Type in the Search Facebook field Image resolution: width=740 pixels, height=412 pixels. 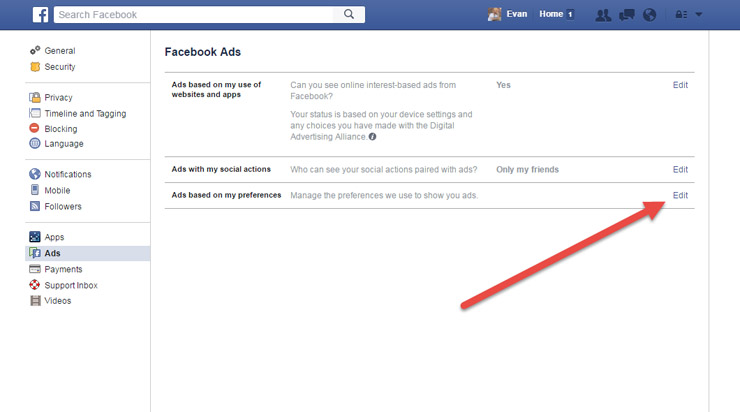click(195, 14)
